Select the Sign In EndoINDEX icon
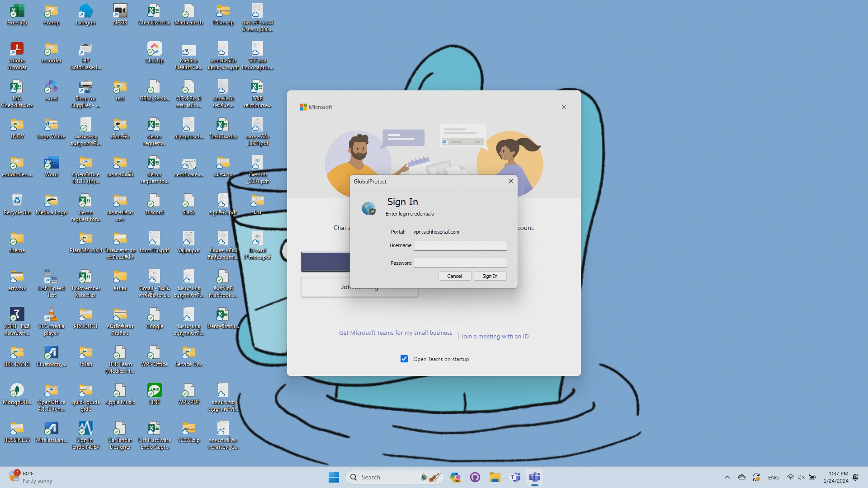The image size is (868, 488). pos(85,436)
